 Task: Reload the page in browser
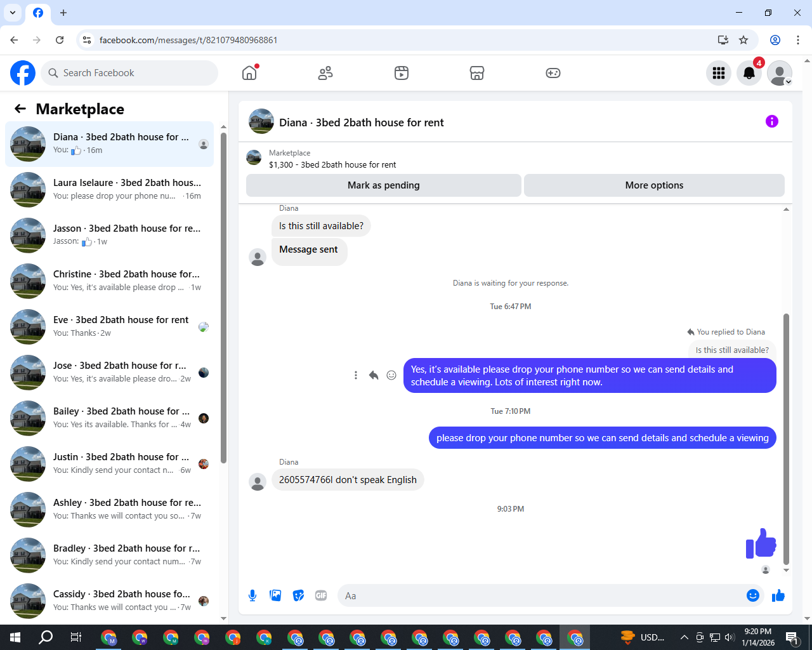pyautogui.click(x=60, y=40)
